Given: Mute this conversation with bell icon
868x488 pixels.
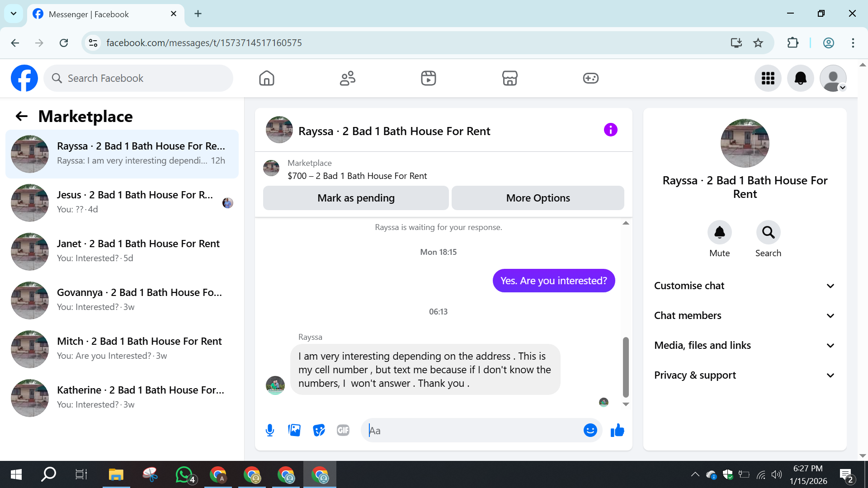Looking at the screenshot, I should click(719, 233).
